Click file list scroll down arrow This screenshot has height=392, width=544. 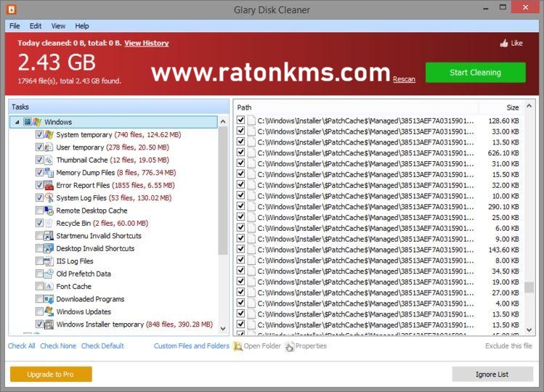tap(529, 330)
